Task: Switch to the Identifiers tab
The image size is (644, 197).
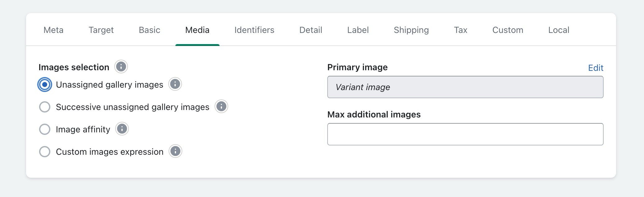Action: 254,30
